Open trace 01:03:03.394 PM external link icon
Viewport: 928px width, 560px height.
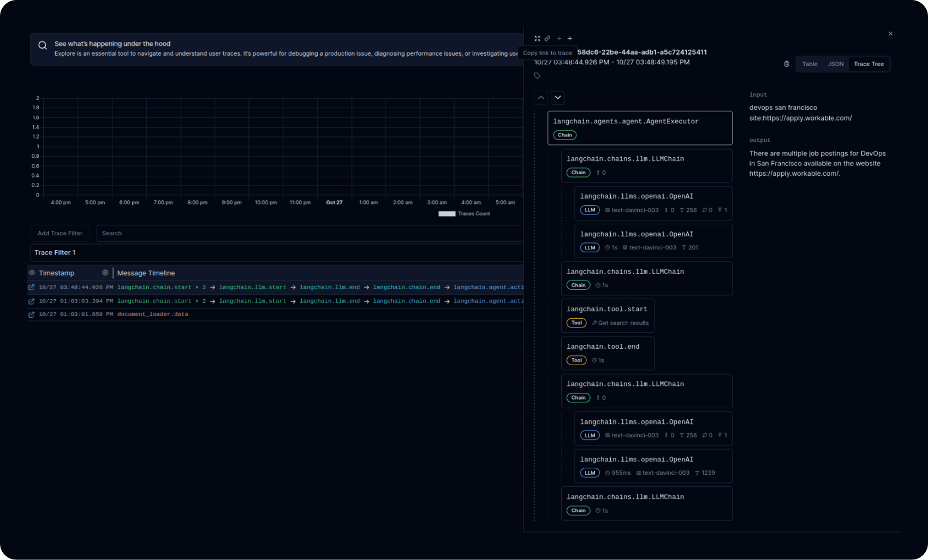31,301
